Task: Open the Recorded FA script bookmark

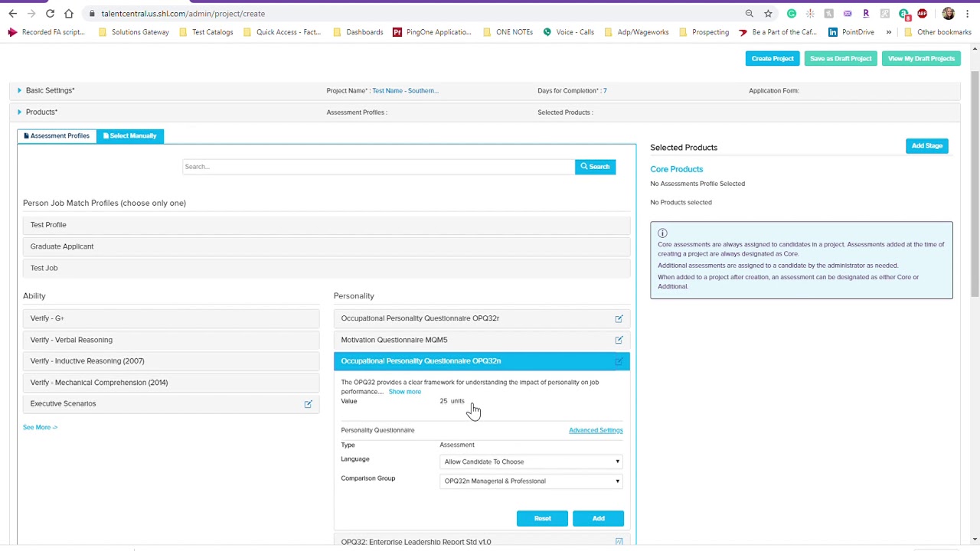Action: (x=47, y=32)
